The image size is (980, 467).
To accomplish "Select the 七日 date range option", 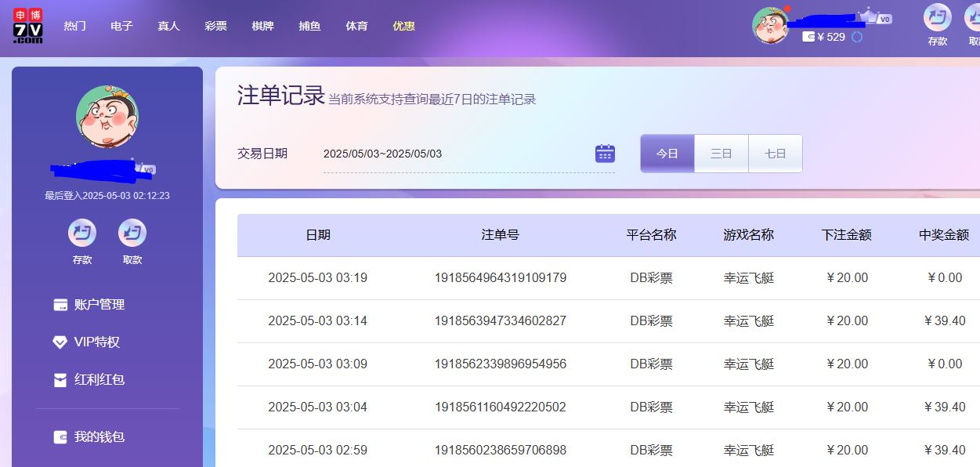I will click(776, 154).
